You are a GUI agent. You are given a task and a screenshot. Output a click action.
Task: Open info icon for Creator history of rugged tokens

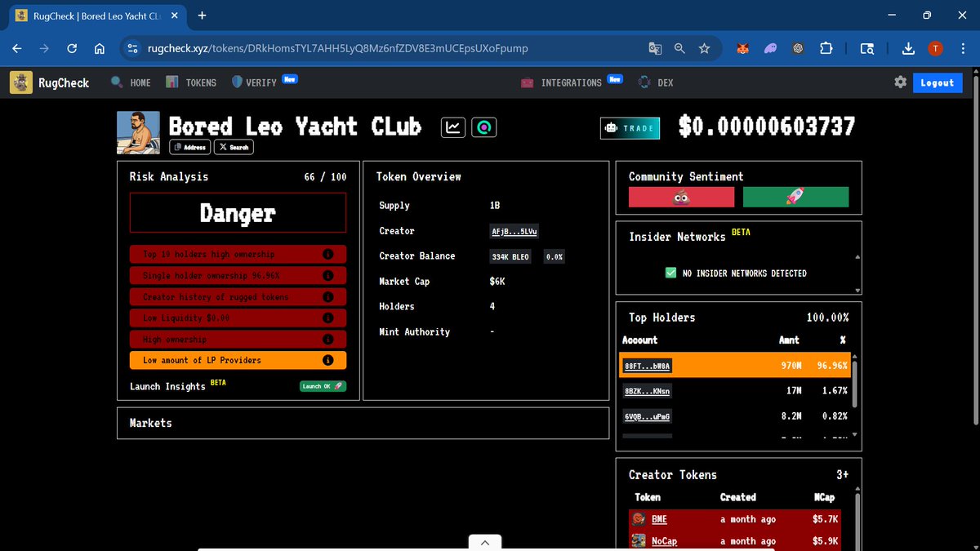coord(327,296)
